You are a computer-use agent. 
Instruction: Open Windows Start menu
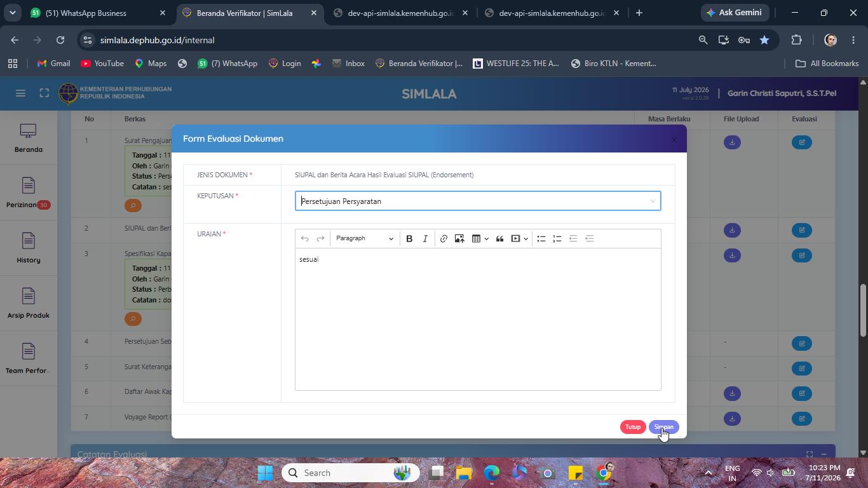click(x=266, y=473)
